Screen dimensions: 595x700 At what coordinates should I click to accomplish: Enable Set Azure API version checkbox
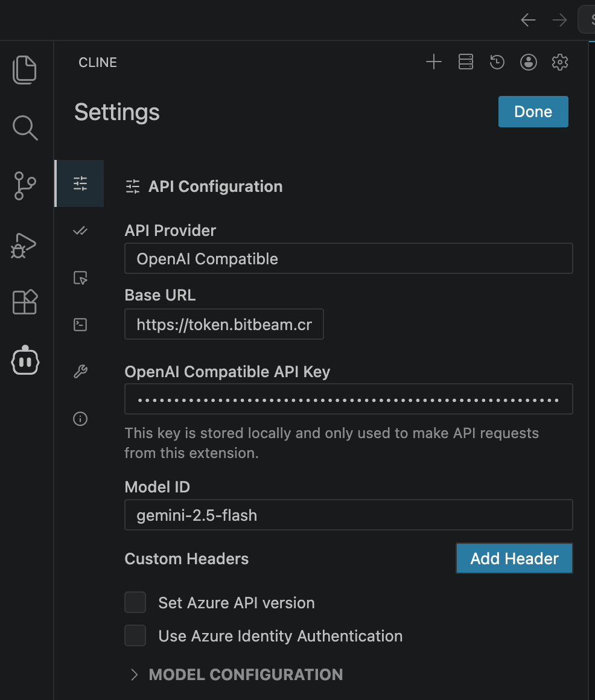pos(135,602)
